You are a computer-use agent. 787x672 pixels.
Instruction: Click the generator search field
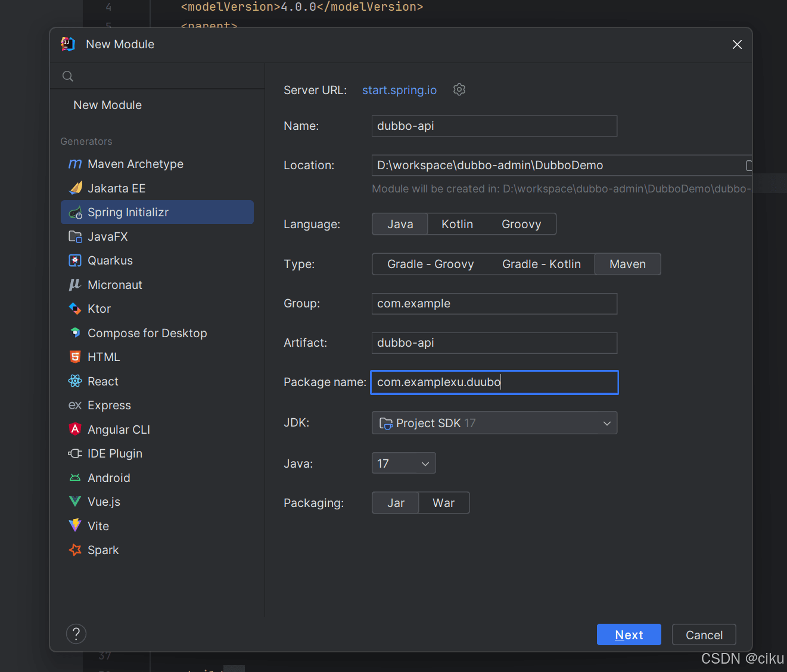157,76
